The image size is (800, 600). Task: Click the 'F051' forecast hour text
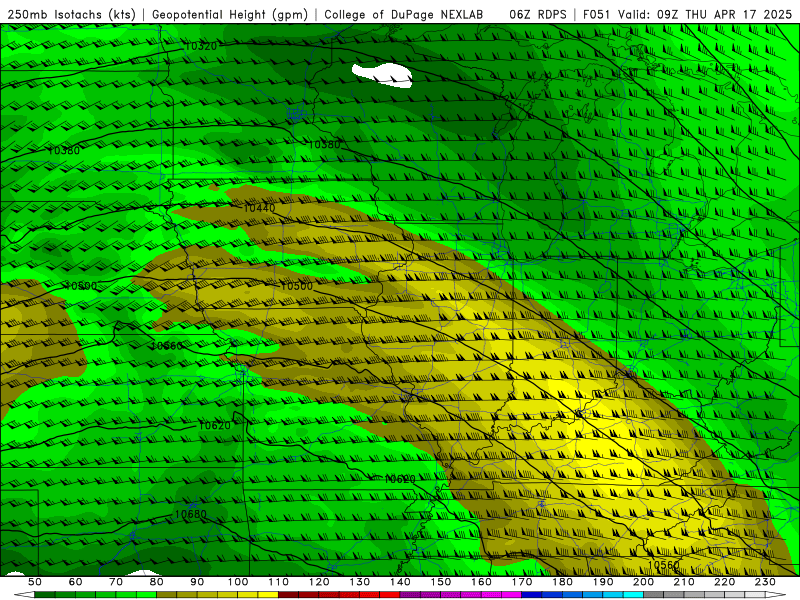coord(597,15)
